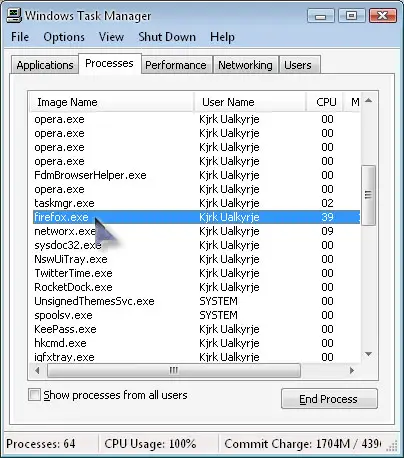Select the spoolsv.exe process
This screenshot has width=404, height=458.
pos(197,315)
